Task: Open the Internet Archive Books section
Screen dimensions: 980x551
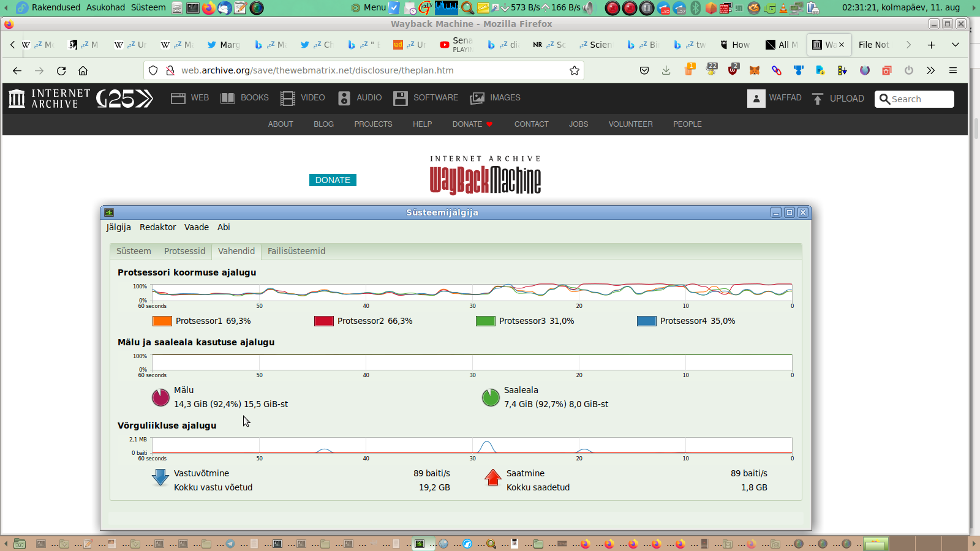Action: point(244,98)
